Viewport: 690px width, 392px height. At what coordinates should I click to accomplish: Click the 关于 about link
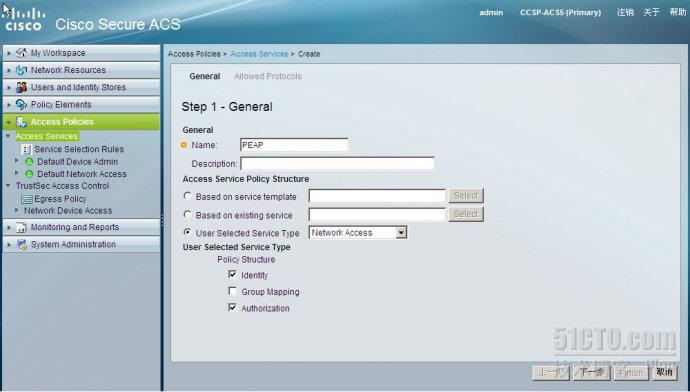click(x=651, y=12)
